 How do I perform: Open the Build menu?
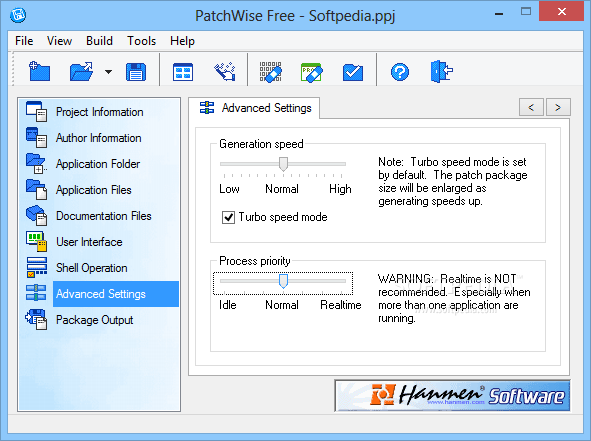[99, 41]
